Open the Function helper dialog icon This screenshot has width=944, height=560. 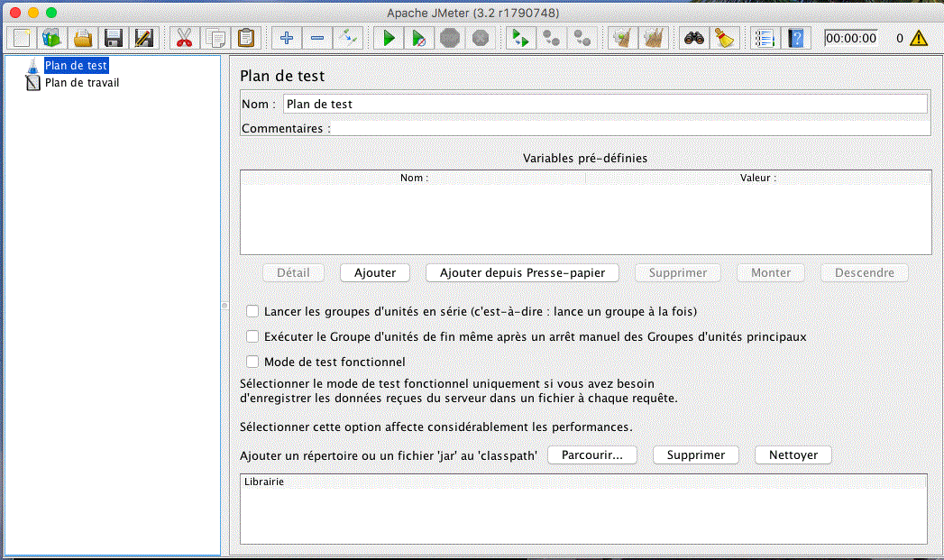click(765, 38)
